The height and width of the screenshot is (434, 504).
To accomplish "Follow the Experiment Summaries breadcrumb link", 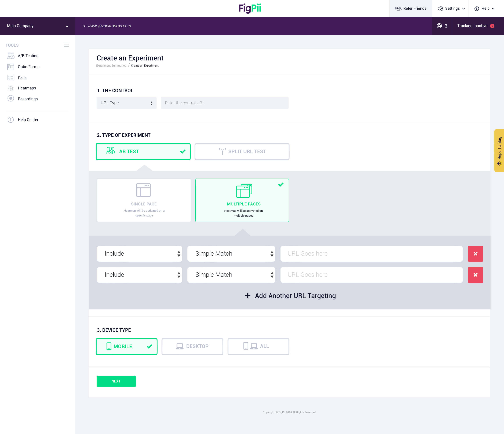I will click(111, 66).
